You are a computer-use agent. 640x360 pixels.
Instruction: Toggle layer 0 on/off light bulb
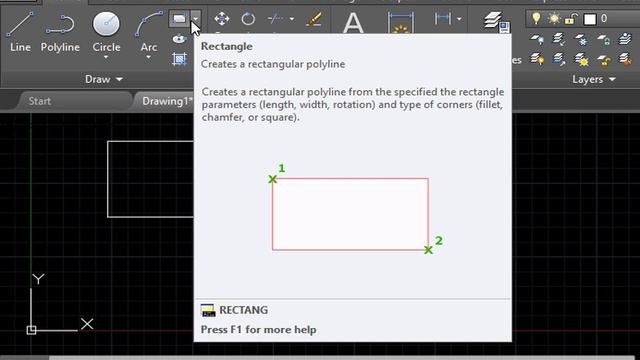[536, 18]
